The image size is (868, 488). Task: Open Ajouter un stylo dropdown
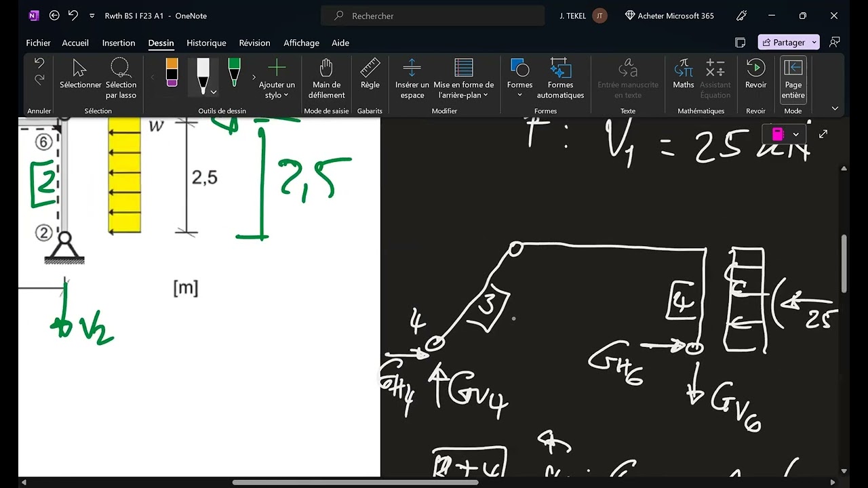277,79
